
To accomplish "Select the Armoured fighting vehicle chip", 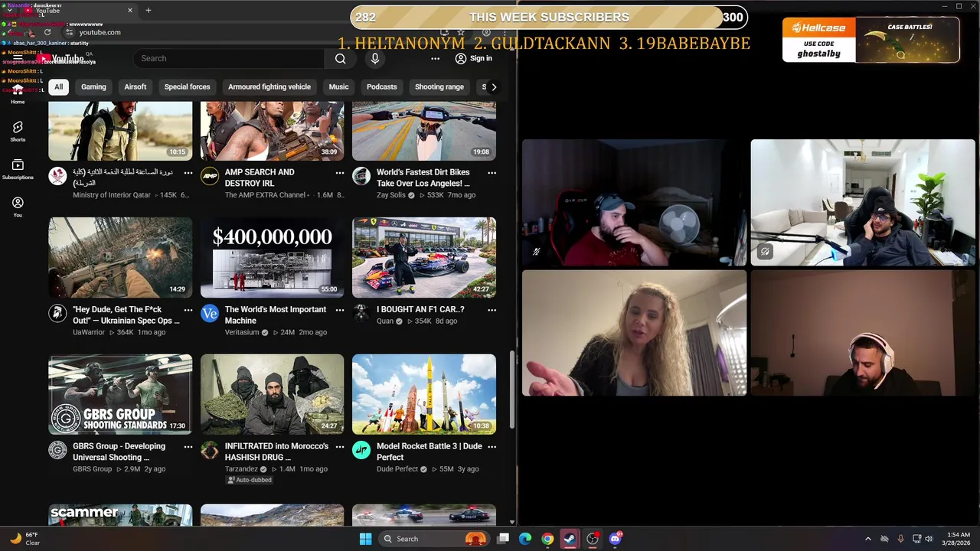I will click(269, 87).
